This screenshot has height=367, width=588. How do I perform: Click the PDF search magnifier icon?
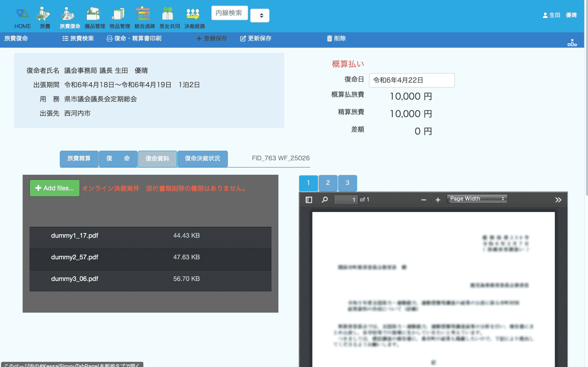pos(325,200)
